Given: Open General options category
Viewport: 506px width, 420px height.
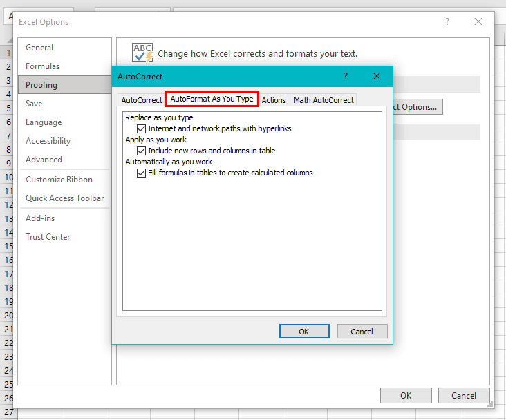Looking at the screenshot, I should (x=64, y=48).
